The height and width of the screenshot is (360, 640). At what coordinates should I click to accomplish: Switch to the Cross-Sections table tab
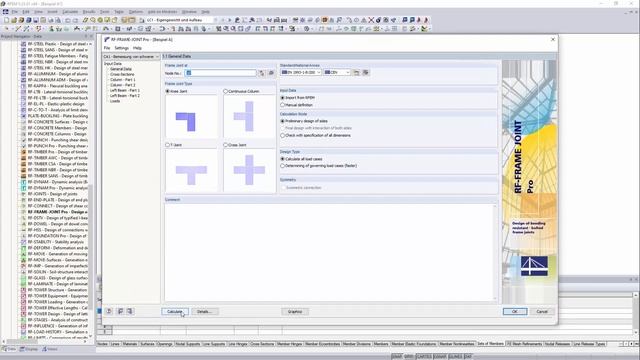(262, 344)
